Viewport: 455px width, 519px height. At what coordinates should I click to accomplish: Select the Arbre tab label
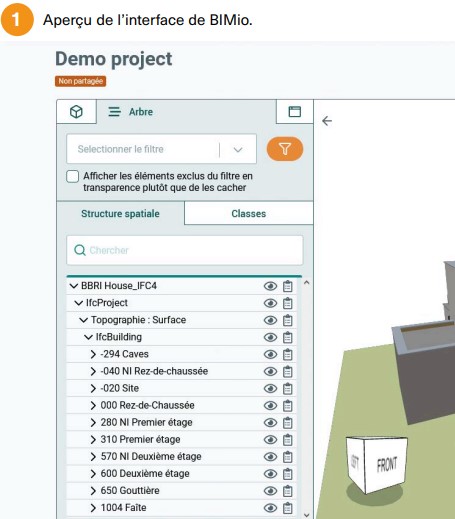[141, 112]
